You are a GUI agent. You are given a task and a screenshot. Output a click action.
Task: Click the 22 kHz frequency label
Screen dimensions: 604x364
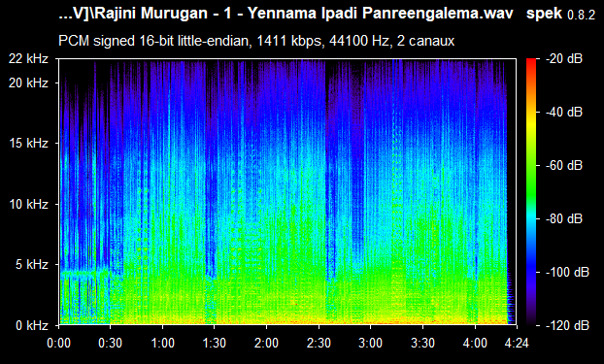pyautogui.click(x=28, y=59)
